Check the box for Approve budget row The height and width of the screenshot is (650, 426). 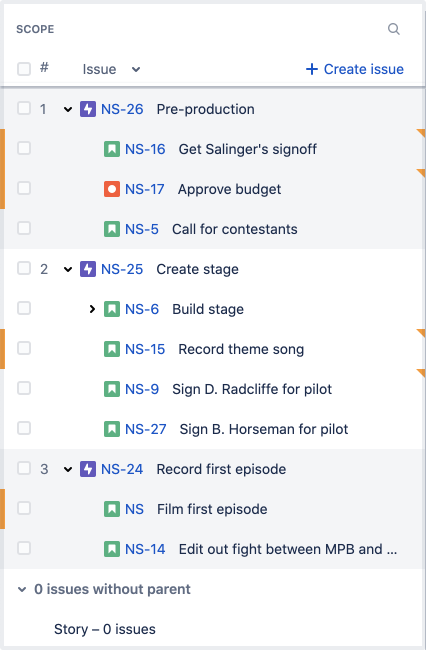pos(24,188)
